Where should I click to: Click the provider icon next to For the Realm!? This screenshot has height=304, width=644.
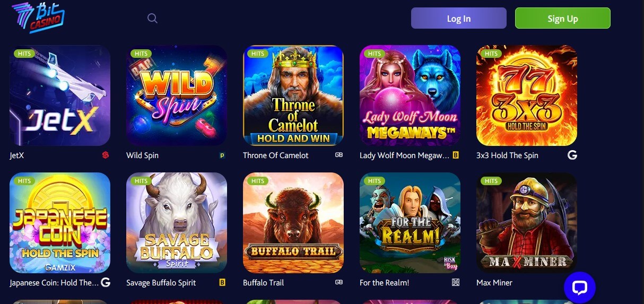click(x=456, y=283)
